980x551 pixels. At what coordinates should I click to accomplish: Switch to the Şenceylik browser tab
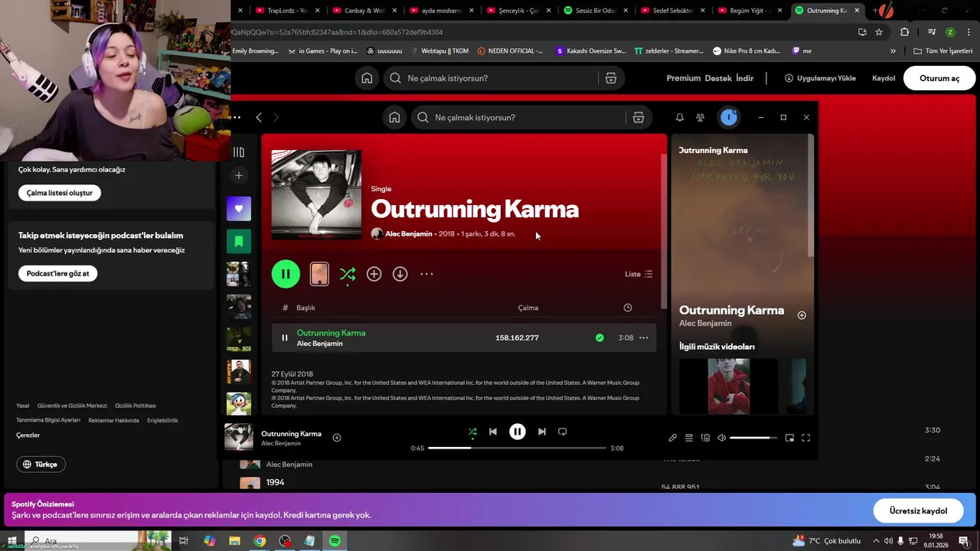[517, 11]
